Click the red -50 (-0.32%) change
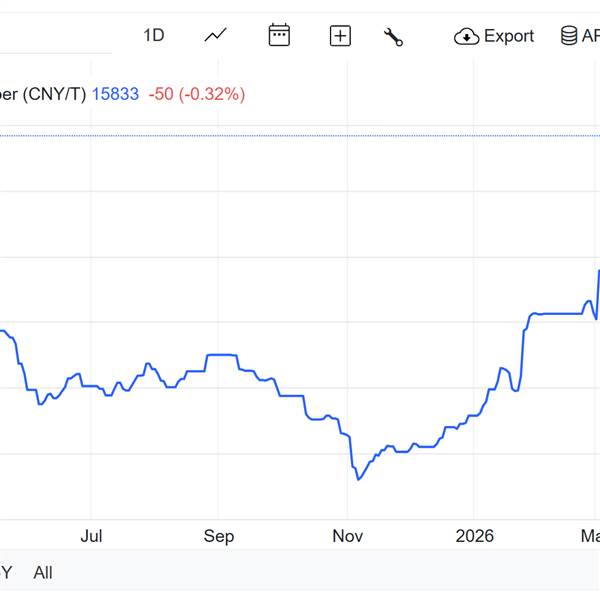The height and width of the screenshot is (600, 600). (196, 94)
